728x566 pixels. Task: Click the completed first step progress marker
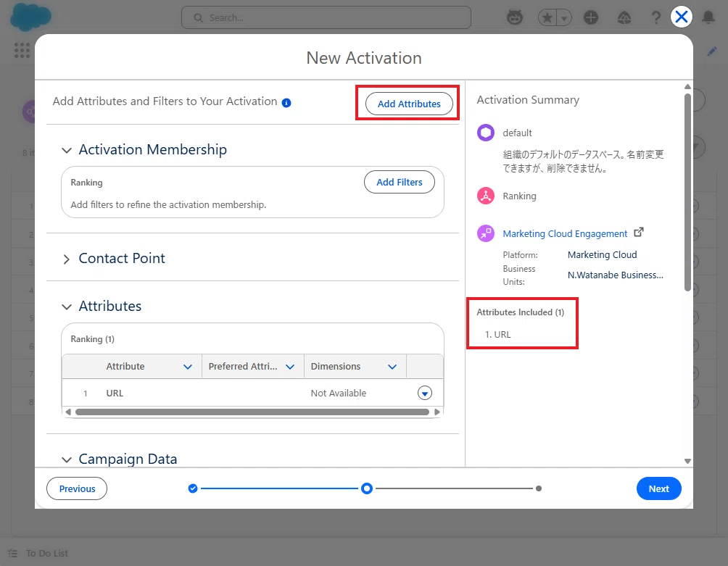[x=193, y=488]
